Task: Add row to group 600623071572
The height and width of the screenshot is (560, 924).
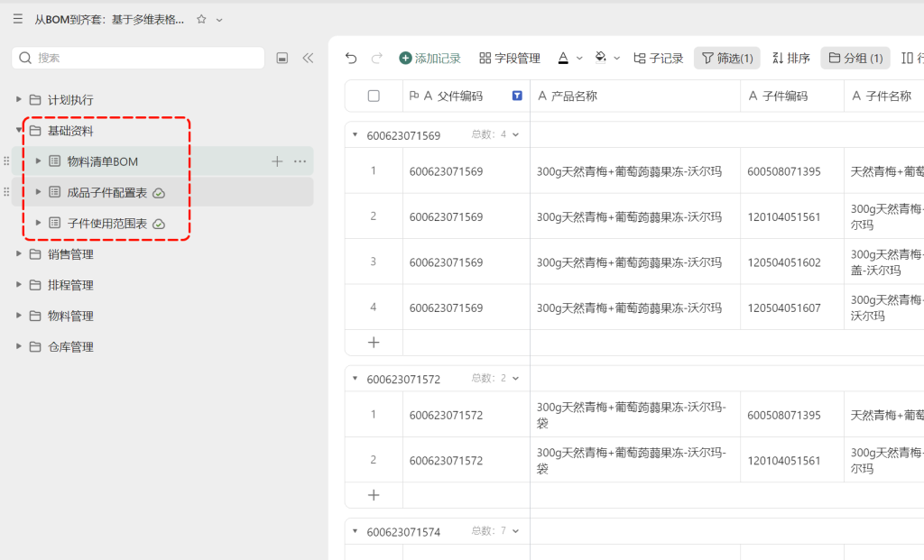Action: pos(374,495)
